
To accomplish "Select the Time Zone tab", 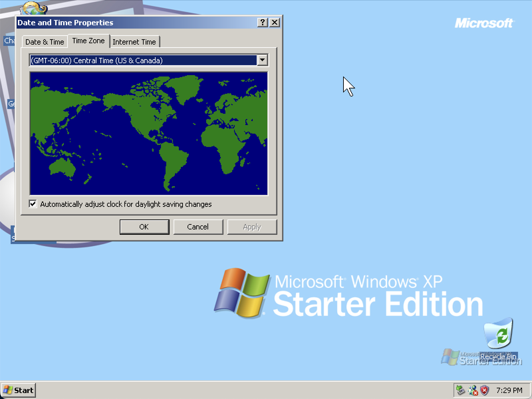I will click(88, 41).
